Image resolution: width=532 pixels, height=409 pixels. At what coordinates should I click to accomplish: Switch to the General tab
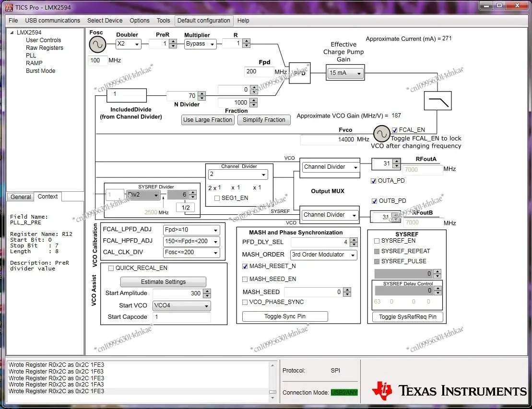pos(21,197)
